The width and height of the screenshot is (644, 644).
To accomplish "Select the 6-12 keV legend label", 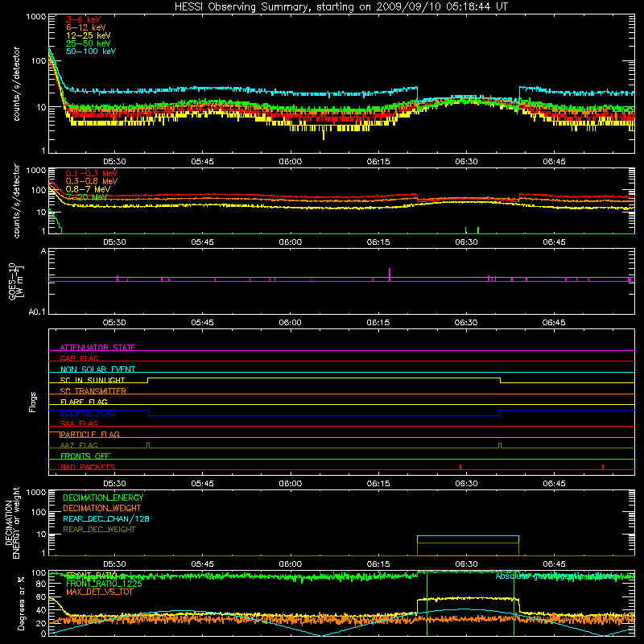I will pos(86,27).
